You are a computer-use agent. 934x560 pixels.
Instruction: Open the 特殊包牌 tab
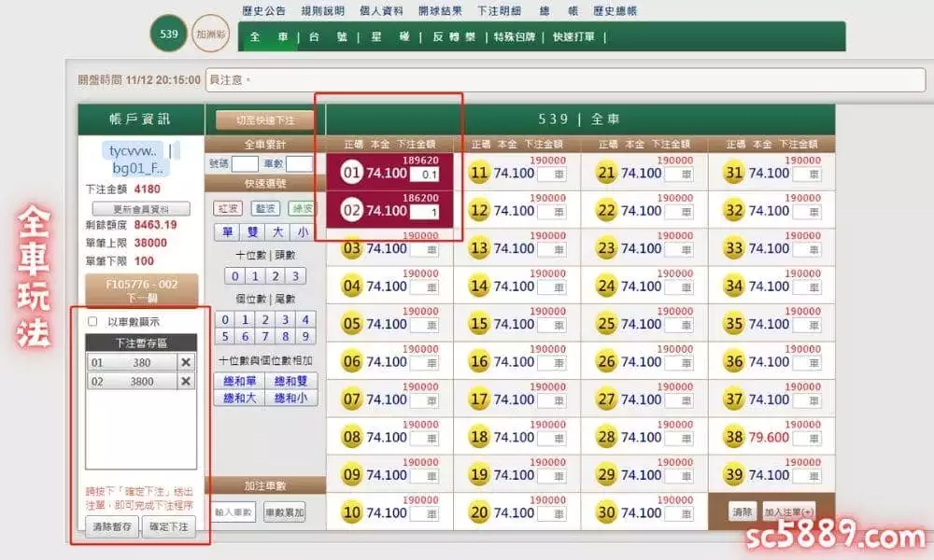click(515, 37)
